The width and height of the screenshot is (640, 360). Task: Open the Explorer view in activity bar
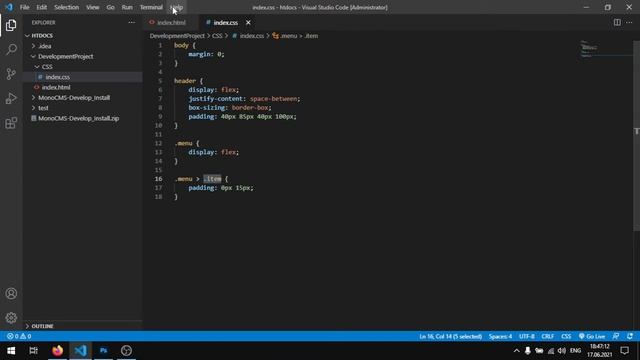click(11, 25)
